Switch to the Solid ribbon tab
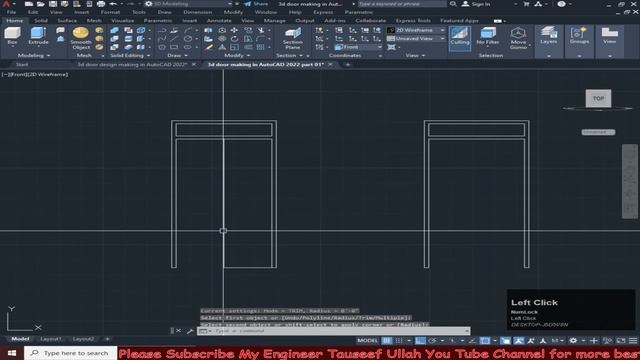 (41, 20)
